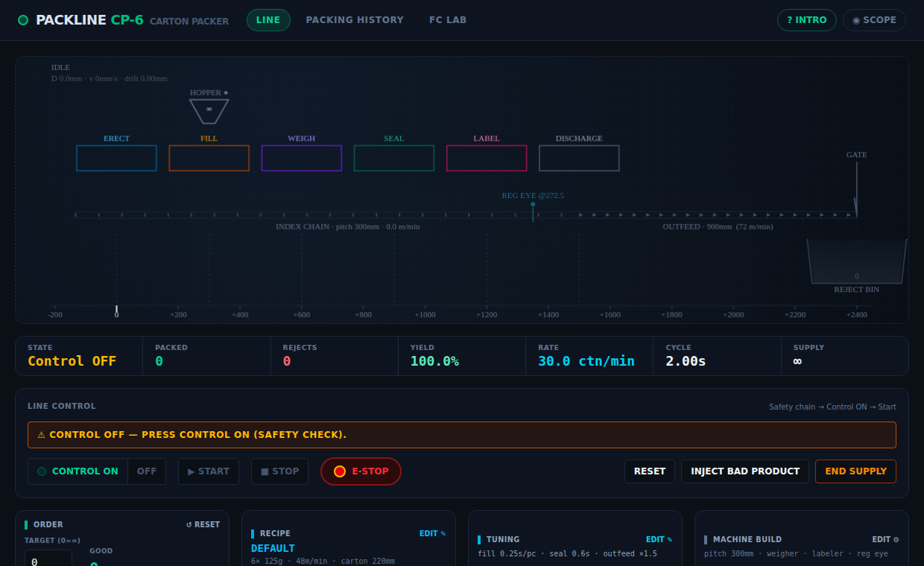The image size is (924, 566).
Task: Click the CONTROL OFF warning banner
Action: (462, 435)
